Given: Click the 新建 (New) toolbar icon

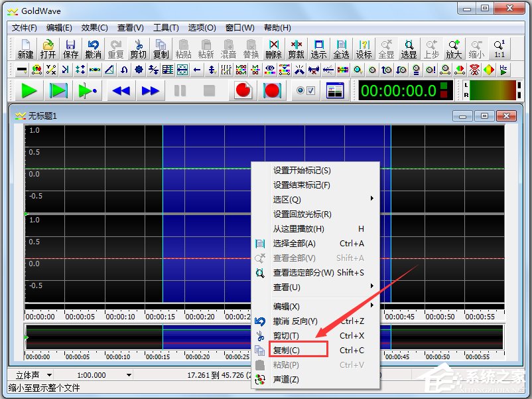Looking at the screenshot, I should 25,49.
